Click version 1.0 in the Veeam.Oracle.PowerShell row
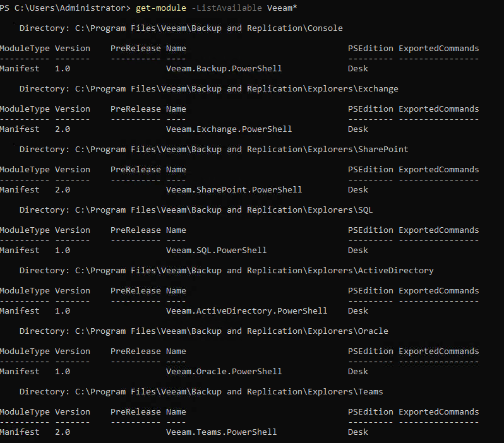 pos(63,371)
